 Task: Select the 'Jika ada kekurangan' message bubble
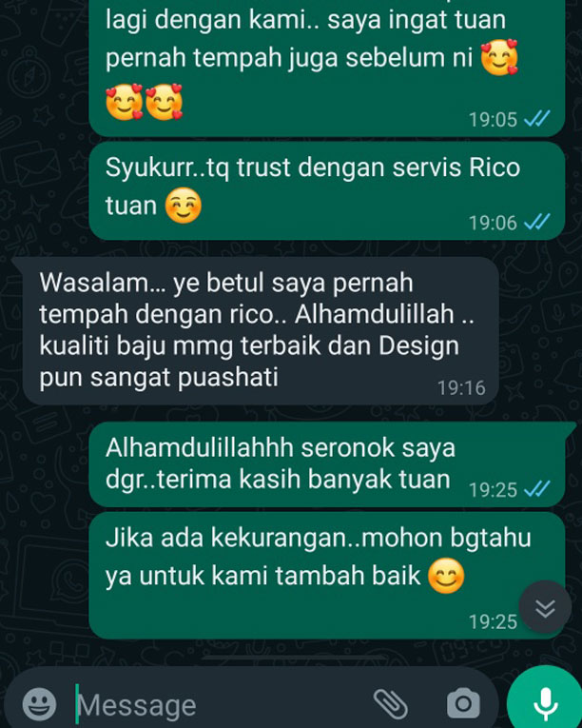tap(327, 576)
